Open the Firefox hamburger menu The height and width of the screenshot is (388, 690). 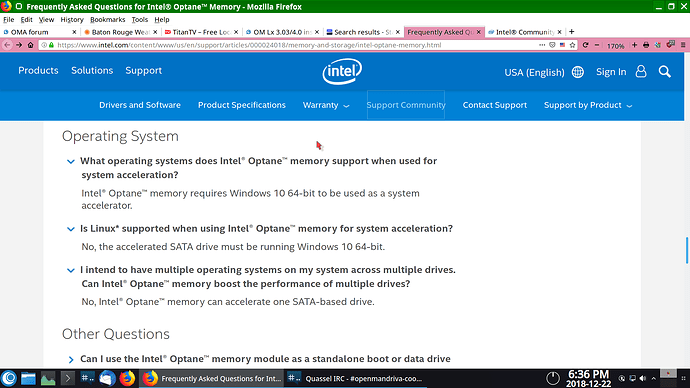coord(683,45)
